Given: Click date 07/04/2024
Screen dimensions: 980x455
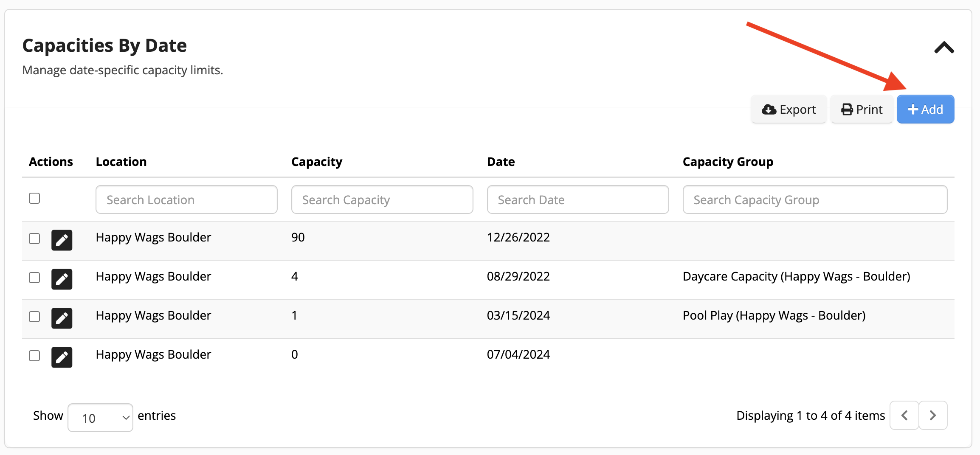Looking at the screenshot, I should [x=518, y=354].
